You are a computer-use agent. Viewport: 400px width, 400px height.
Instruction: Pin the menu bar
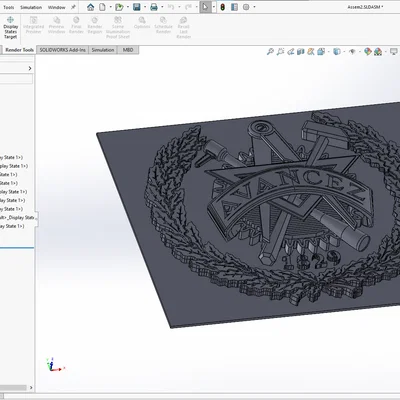click(73, 7)
